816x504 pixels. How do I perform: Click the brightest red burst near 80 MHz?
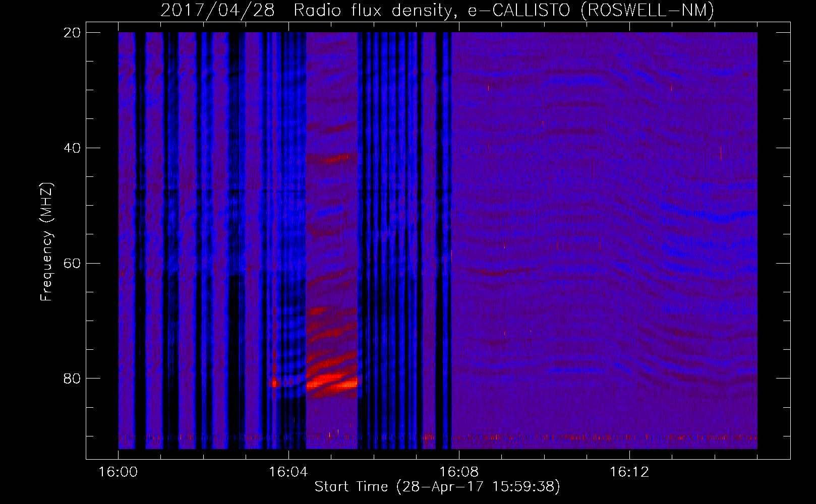pos(331,381)
